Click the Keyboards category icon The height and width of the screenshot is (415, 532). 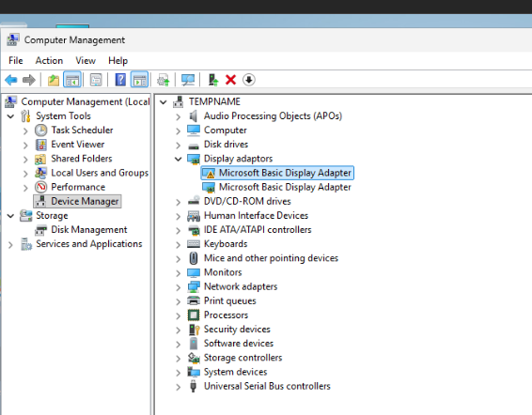(x=194, y=244)
